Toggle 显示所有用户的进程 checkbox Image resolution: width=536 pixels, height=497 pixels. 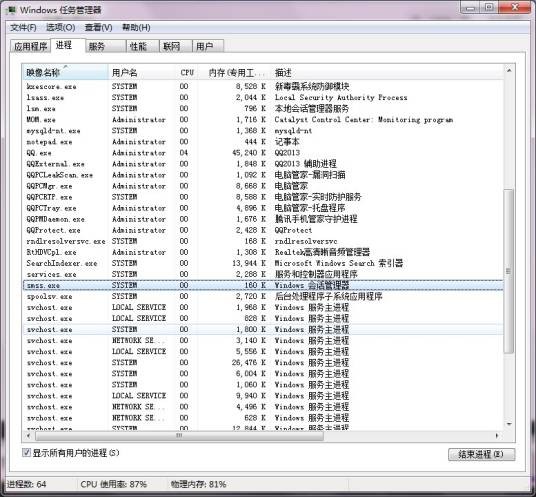point(26,453)
